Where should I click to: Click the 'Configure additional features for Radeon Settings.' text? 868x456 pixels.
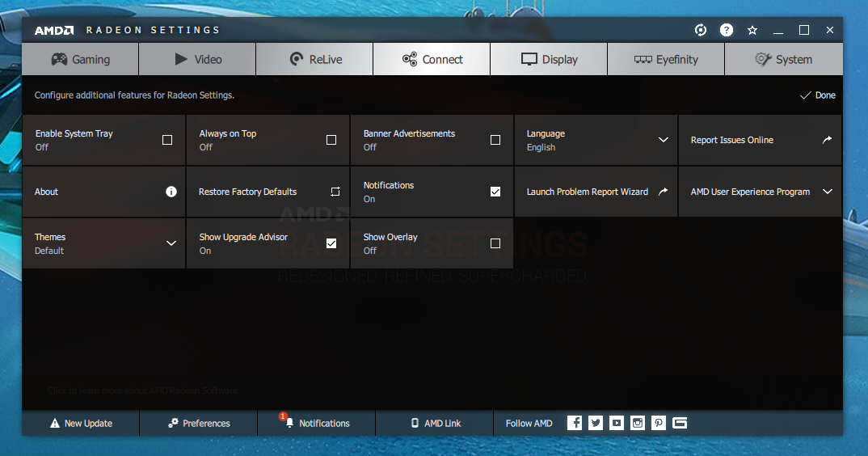(x=134, y=95)
